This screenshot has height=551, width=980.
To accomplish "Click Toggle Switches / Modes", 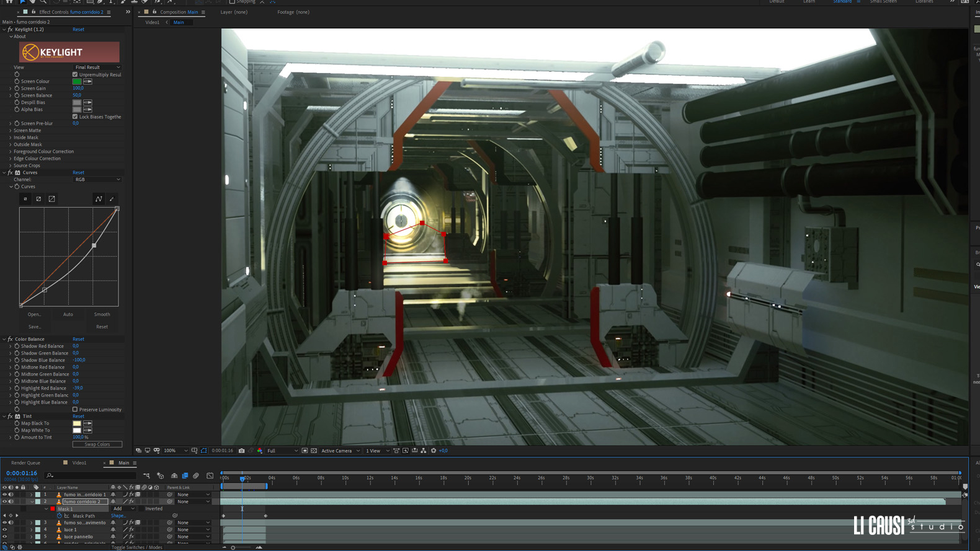I will [137, 547].
